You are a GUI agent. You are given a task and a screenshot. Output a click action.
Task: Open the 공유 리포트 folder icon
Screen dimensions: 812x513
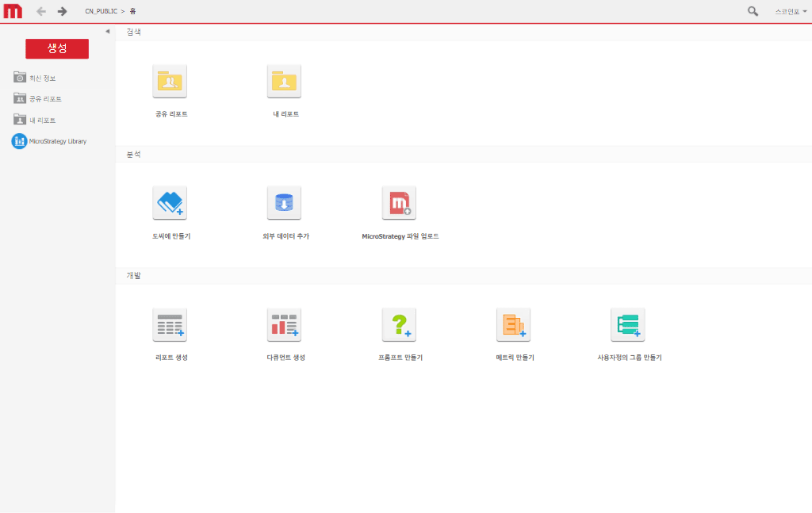170,81
